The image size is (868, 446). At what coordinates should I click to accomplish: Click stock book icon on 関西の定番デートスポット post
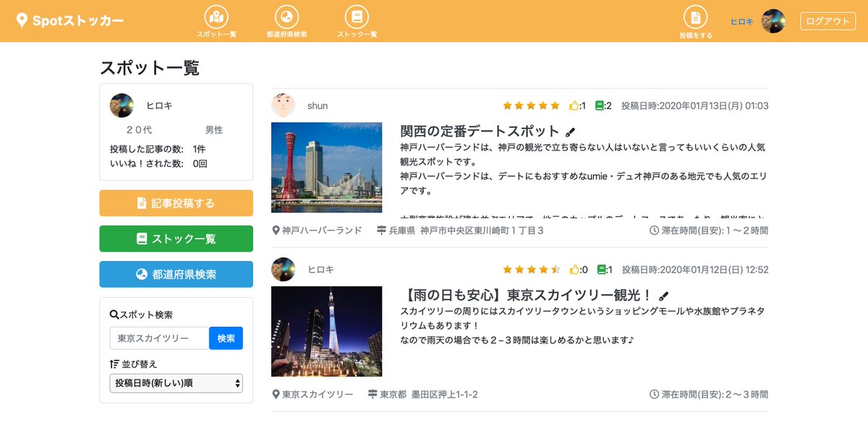point(599,106)
